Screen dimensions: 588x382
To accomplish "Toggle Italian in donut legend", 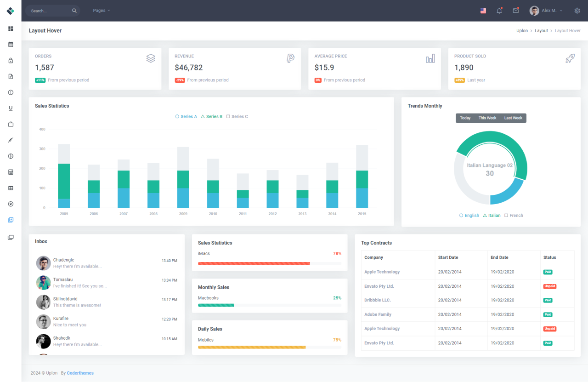I will click(492, 216).
